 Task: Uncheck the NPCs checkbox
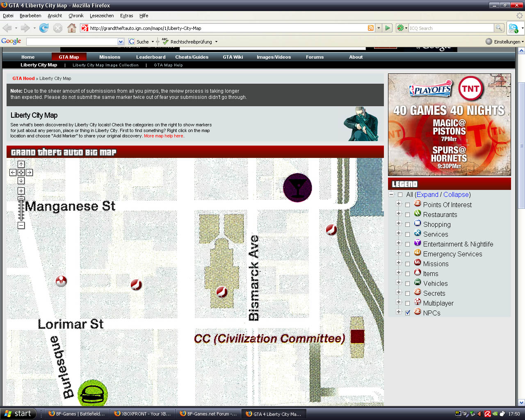tap(407, 313)
